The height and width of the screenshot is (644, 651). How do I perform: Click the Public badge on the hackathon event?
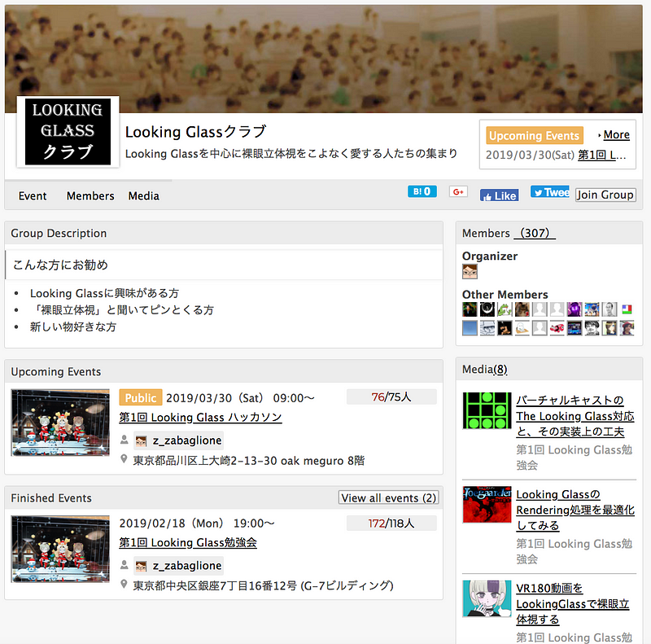140,397
